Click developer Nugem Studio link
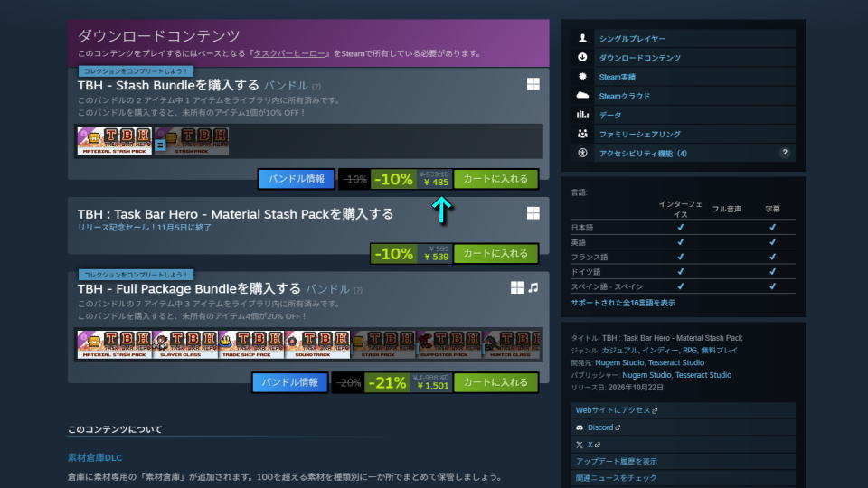 click(618, 362)
